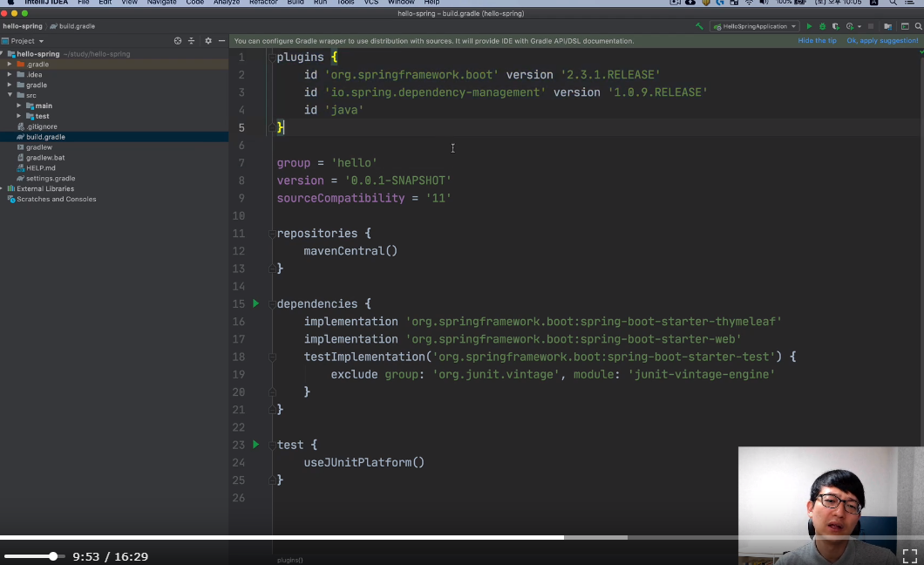Click 'useJUnitPlatform()' text in editor

[x=364, y=462]
